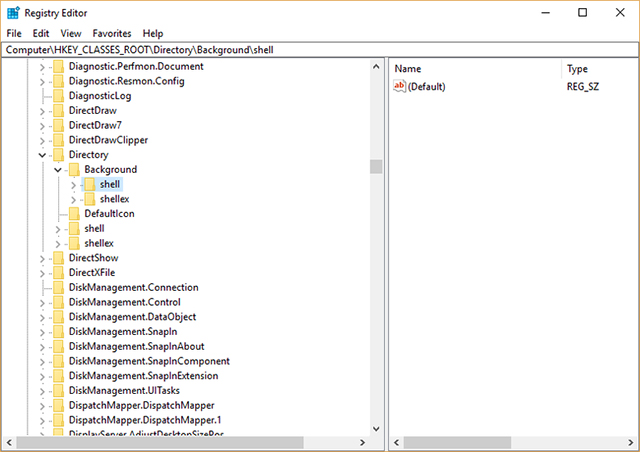
Task: Click the tree pane vertical scrollbar thumb
Action: 376,167
